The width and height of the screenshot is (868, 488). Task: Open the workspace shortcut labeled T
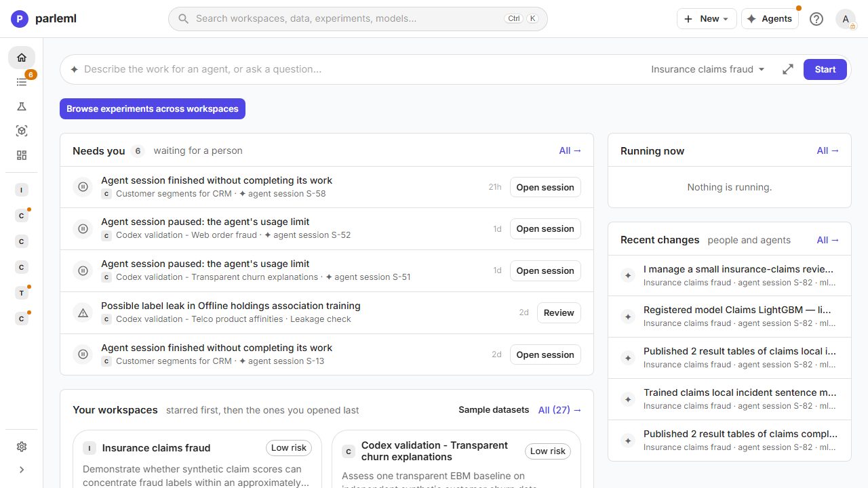click(22, 293)
